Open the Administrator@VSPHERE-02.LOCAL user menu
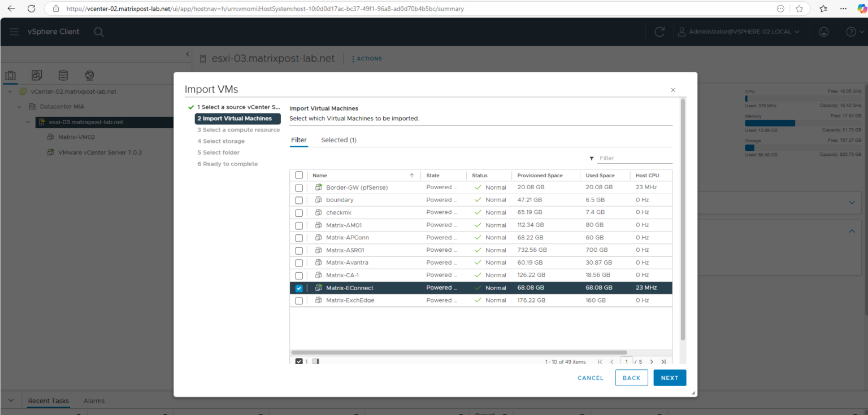The image size is (868, 415). point(739,32)
